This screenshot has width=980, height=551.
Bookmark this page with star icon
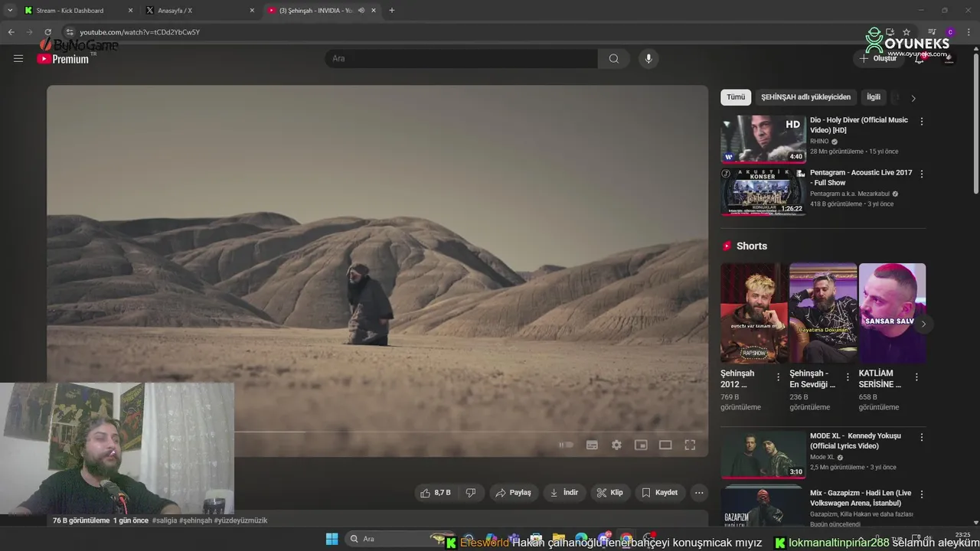(x=906, y=32)
